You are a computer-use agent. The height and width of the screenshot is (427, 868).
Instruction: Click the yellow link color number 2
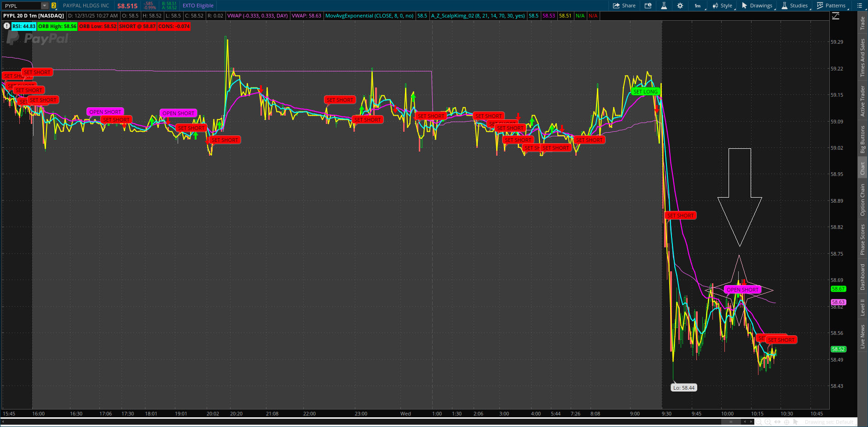[54, 6]
